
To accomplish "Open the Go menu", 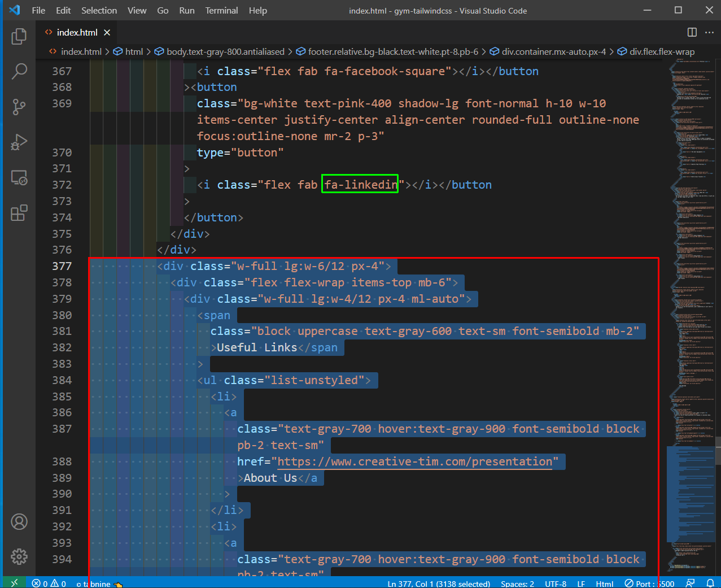I will pos(163,10).
